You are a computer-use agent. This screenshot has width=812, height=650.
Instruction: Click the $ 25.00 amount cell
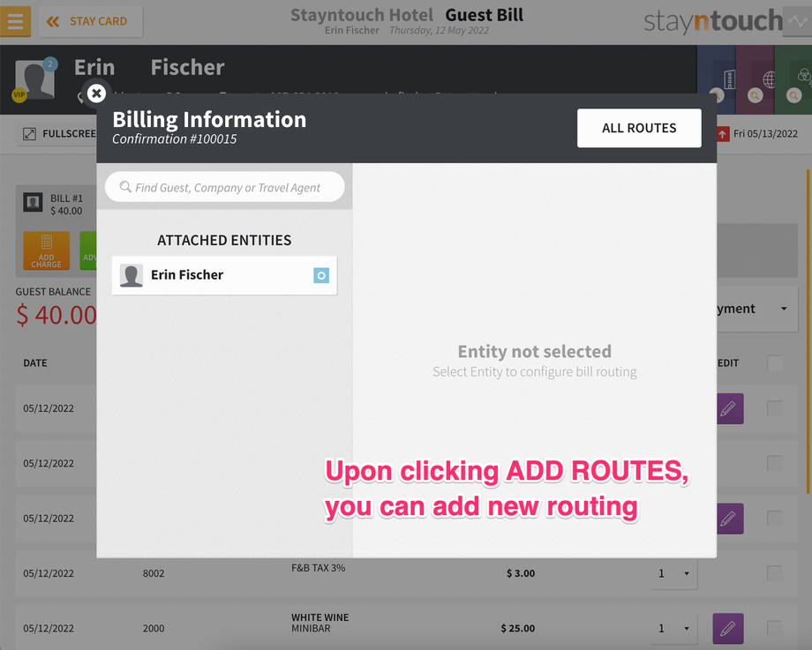[518, 628]
